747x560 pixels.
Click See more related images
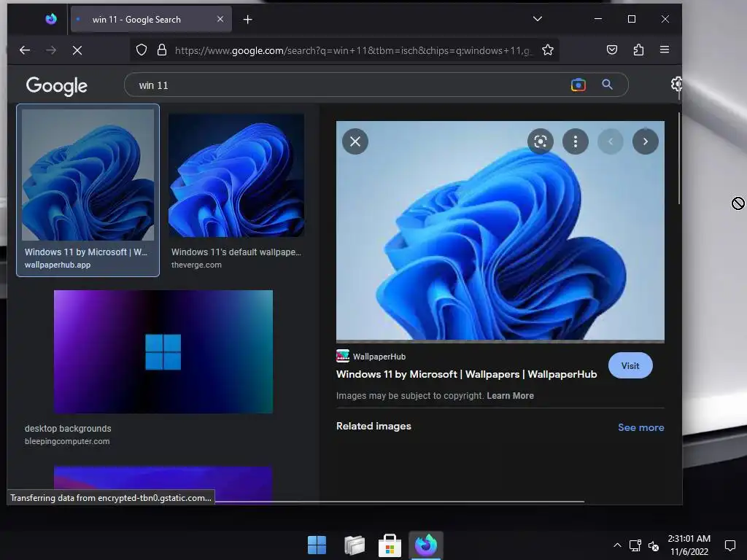[x=641, y=427]
